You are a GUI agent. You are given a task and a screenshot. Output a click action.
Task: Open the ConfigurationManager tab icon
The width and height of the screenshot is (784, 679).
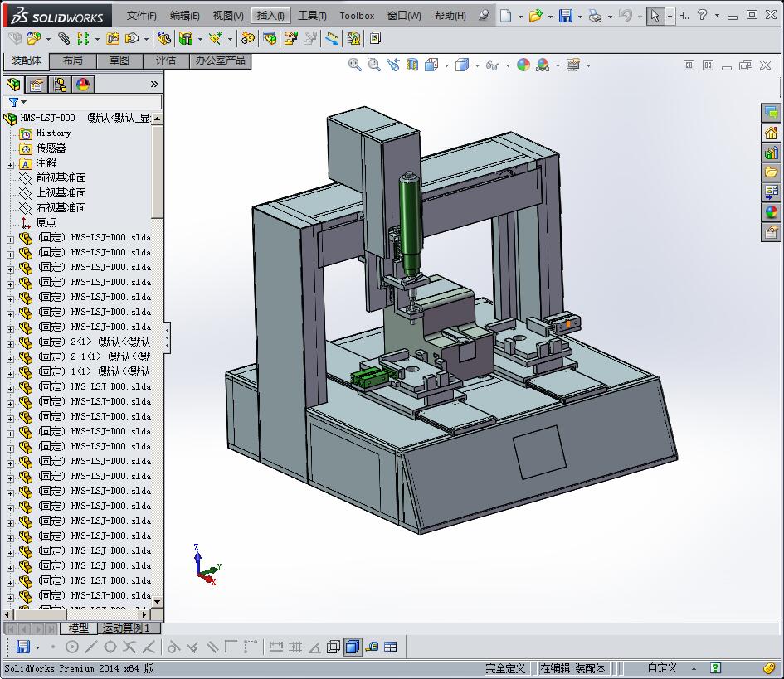coord(60,84)
